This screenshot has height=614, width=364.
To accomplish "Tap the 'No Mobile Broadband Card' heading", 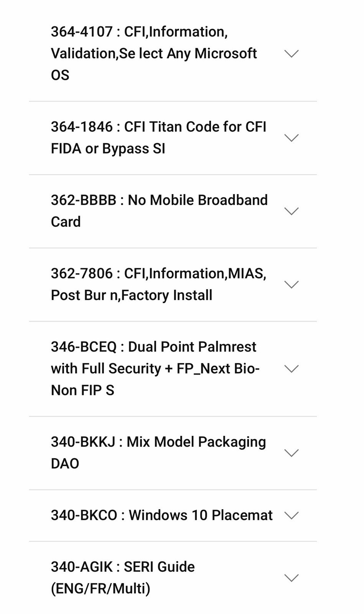I will tap(159, 211).
